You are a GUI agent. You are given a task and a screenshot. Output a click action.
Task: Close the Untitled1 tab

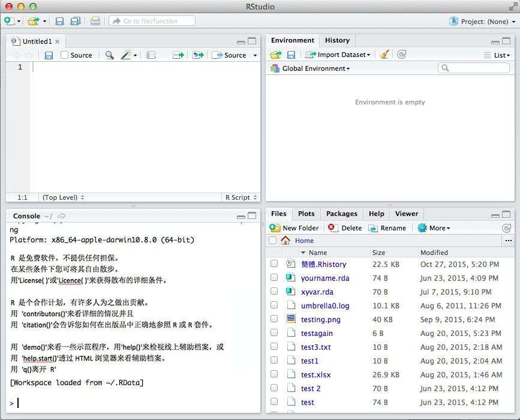coord(58,42)
